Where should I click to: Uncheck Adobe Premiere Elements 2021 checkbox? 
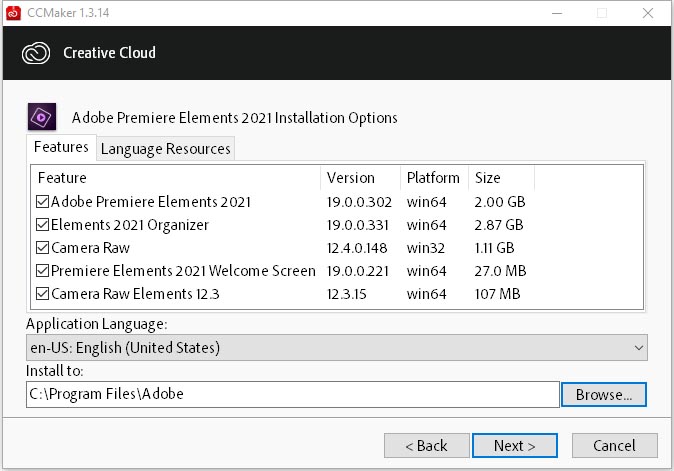point(43,202)
